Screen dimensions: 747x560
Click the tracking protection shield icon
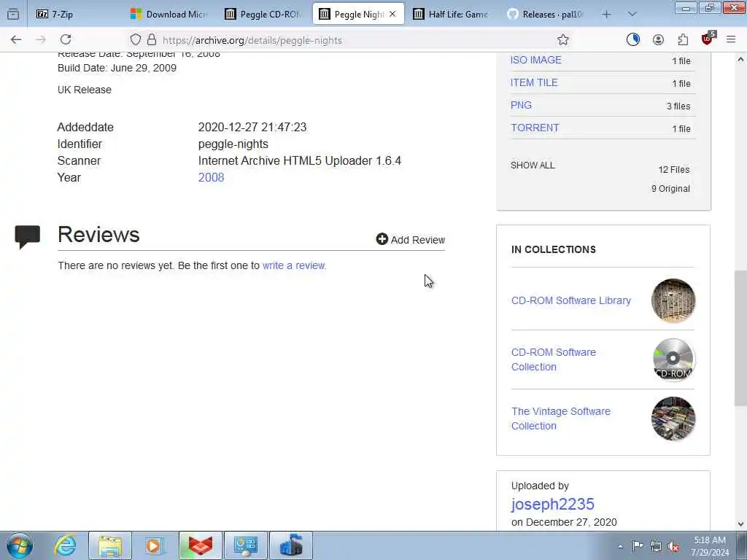click(136, 40)
